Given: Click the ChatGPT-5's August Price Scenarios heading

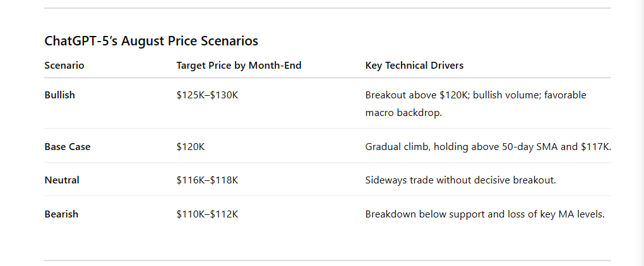Looking at the screenshot, I should pos(151,41).
